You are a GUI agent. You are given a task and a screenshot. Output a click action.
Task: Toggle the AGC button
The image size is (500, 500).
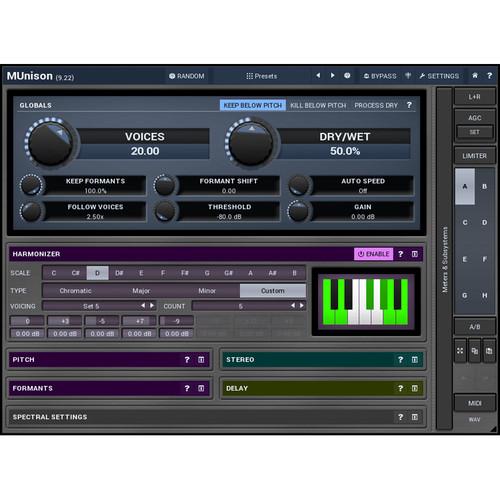click(x=475, y=118)
